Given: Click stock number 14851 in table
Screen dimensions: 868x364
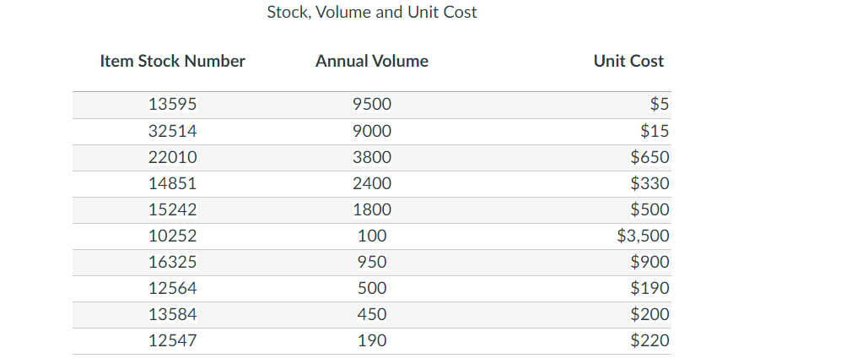Looking at the screenshot, I should (172, 183).
